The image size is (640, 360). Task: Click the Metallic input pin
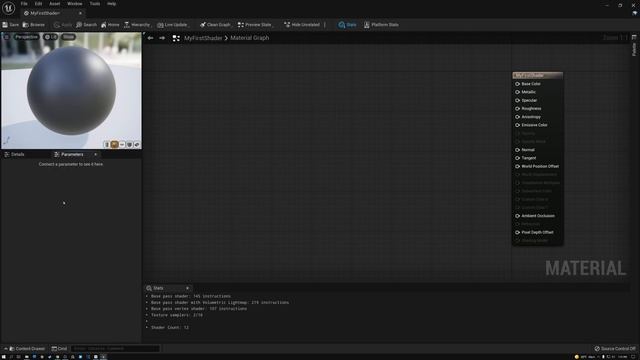click(518, 92)
